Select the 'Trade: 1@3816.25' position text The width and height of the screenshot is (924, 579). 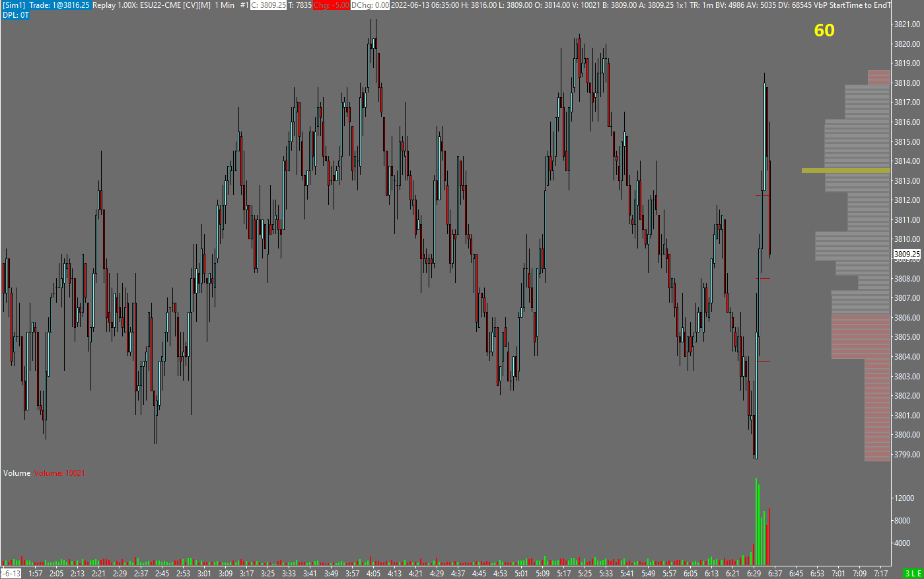pos(59,5)
